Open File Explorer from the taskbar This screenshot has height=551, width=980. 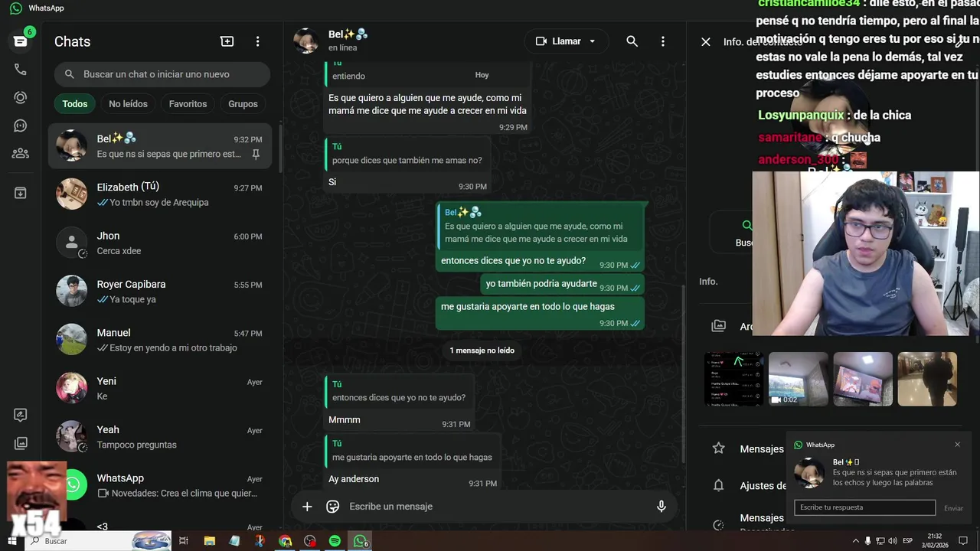point(209,541)
